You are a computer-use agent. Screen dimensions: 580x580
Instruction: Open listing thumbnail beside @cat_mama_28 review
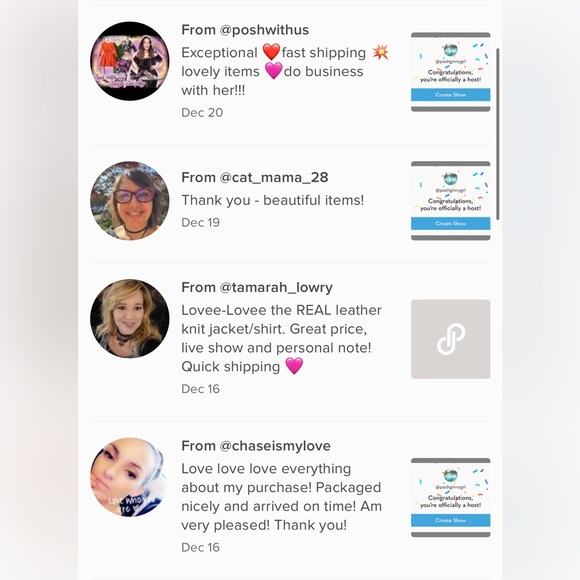tap(451, 201)
